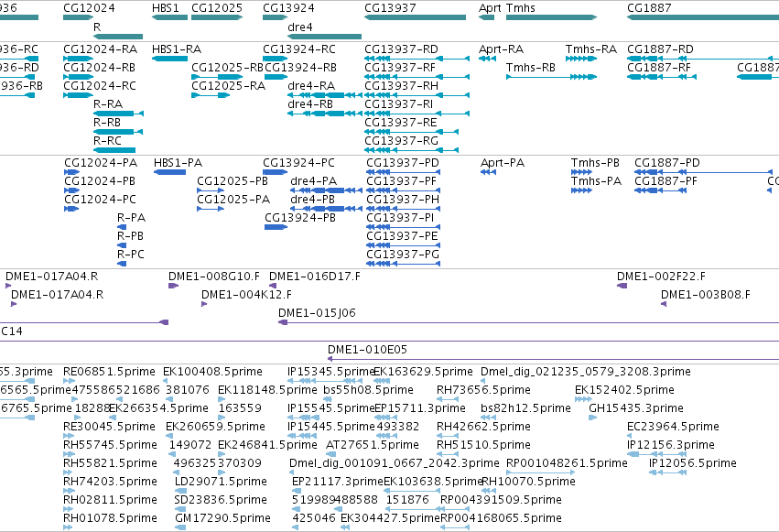Click the Aprt-PA protein
This screenshot has width=779, height=532.
pos(488,172)
